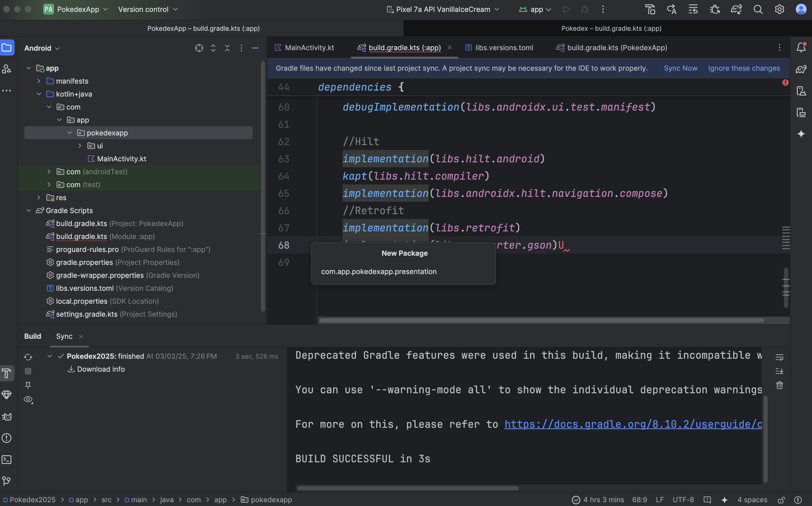Open the Pixel 7a device selector dropdown
Image resolution: width=812 pixels, height=506 pixels.
coord(443,9)
